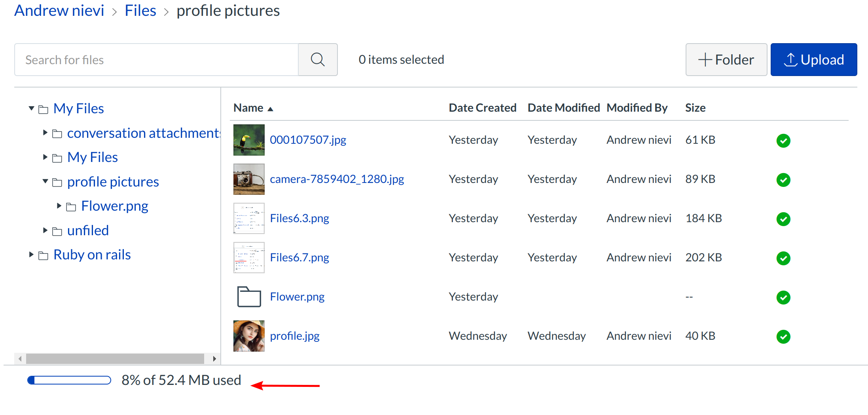Click the Flower.png folder icon in file list
The height and width of the screenshot is (415, 868).
pos(249,297)
